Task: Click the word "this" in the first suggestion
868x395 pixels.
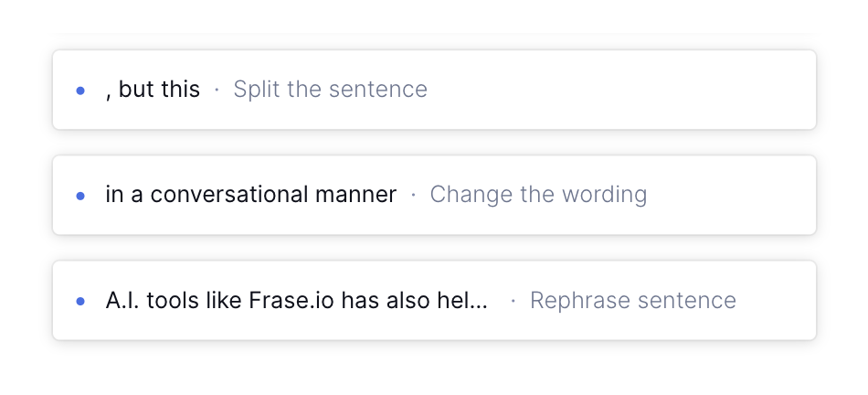Action: pyautogui.click(x=180, y=90)
